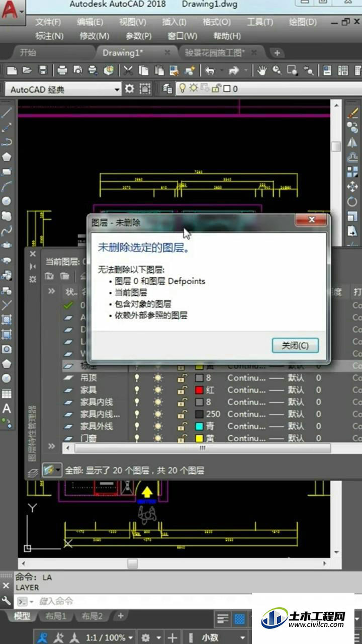
Task: Expand the lower chevron beside layer list
Action: (x=52, y=446)
